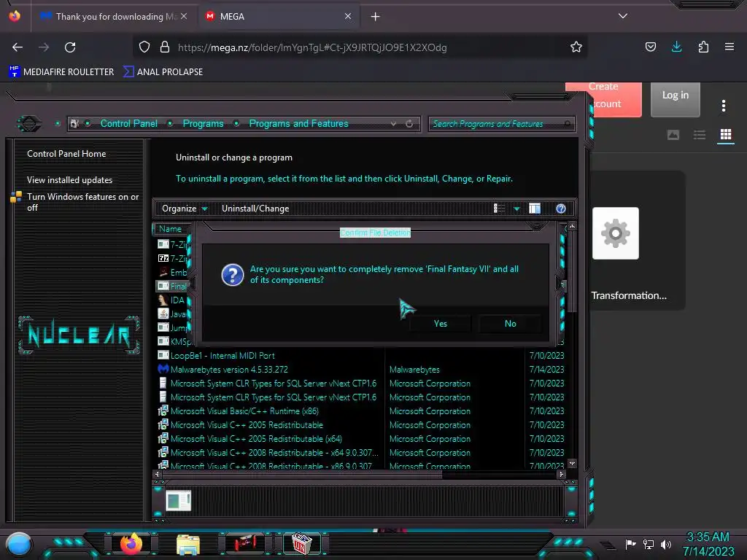Open File Explorer from the taskbar
Image resolution: width=747 pixels, height=560 pixels.
(187, 544)
